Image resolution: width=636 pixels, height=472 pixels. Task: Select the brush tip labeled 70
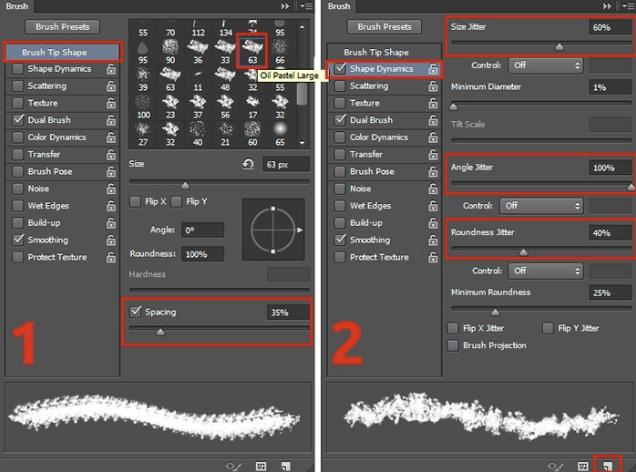pyautogui.click(x=170, y=28)
